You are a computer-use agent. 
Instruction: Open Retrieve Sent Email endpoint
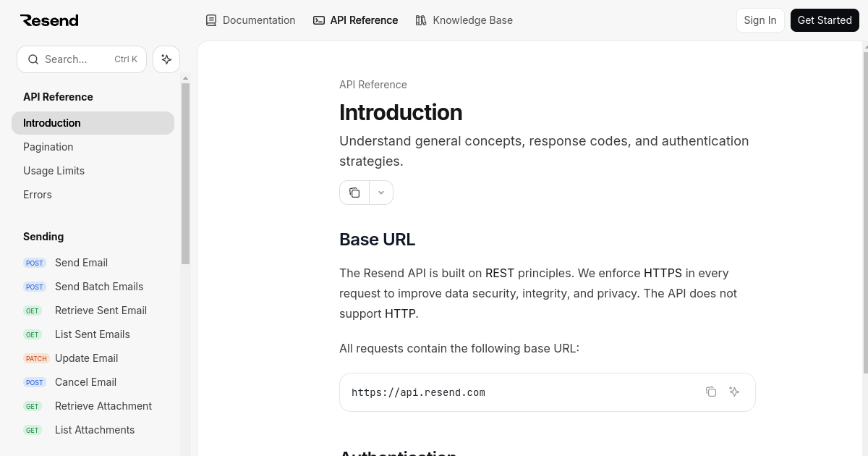[93, 311]
